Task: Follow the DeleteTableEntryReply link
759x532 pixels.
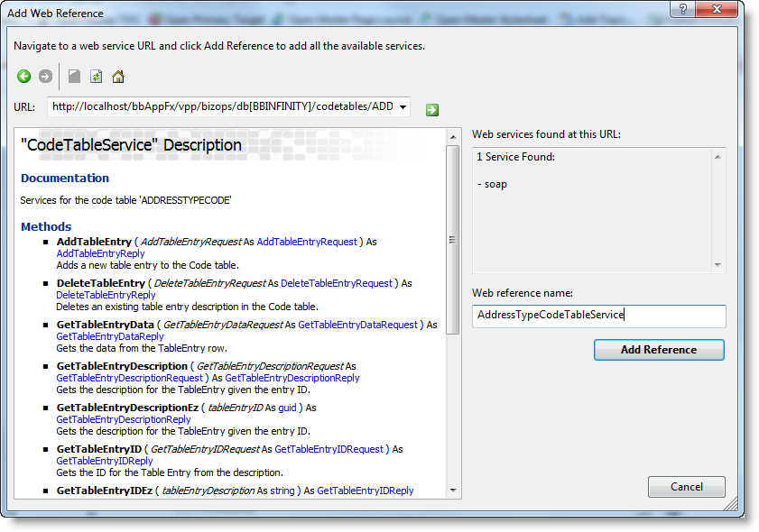Action: point(106,295)
